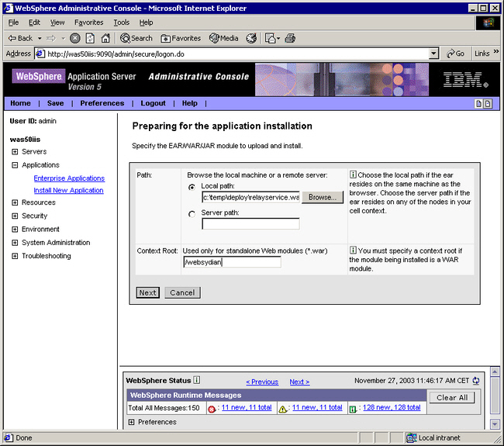Click Preferences in console navigation bar
Screen dimensions: 504x446
pos(102,103)
